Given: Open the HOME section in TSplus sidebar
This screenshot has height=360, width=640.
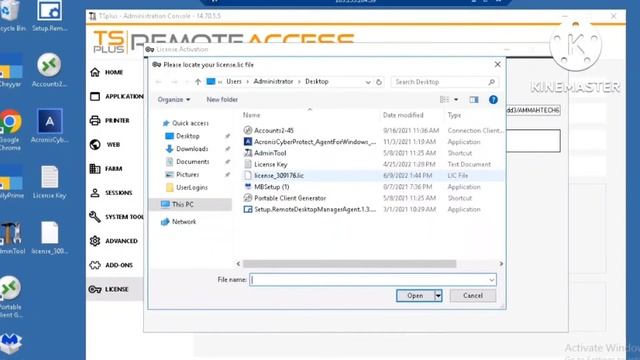Looking at the screenshot, I should pyautogui.click(x=114, y=72).
